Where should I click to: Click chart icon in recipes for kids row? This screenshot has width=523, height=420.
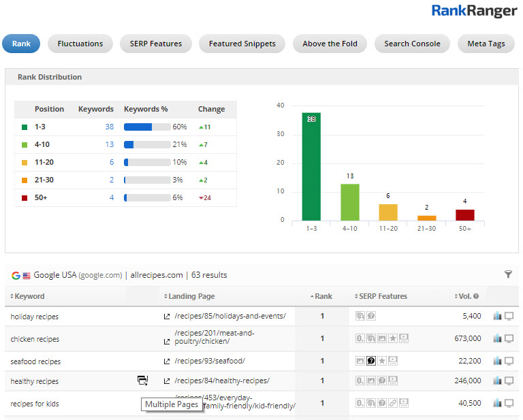496,404
